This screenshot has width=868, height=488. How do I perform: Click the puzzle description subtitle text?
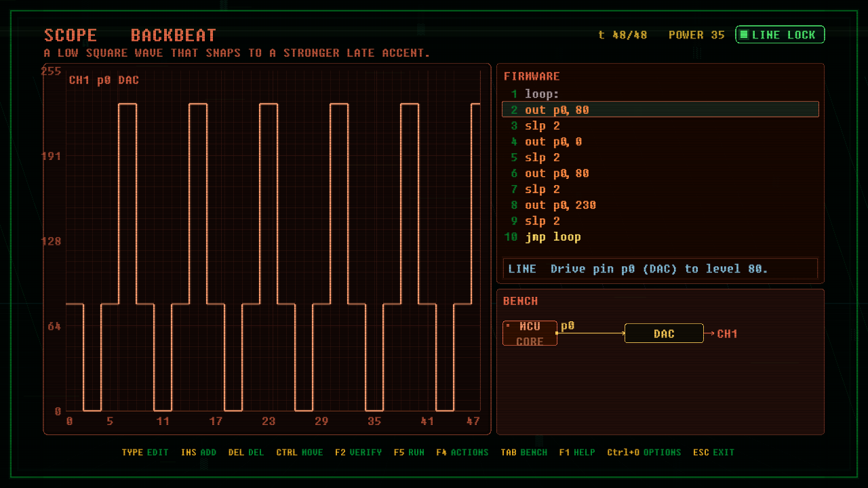237,53
